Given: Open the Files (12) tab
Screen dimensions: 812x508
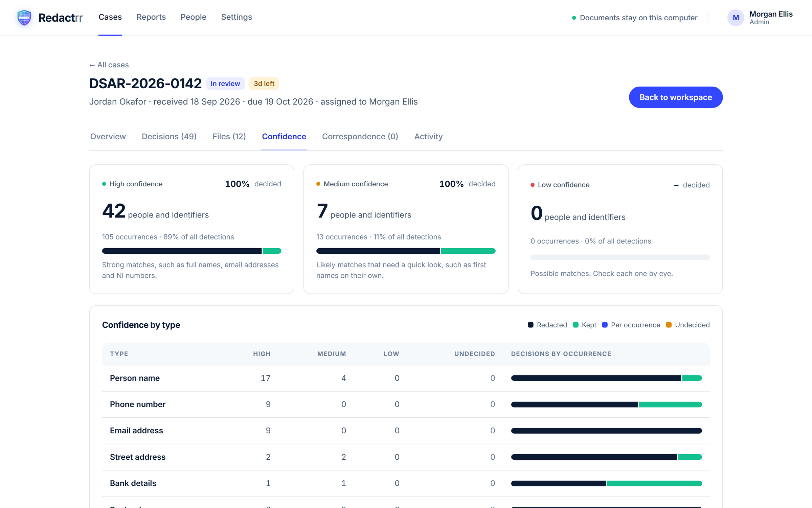Looking at the screenshot, I should point(229,136).
